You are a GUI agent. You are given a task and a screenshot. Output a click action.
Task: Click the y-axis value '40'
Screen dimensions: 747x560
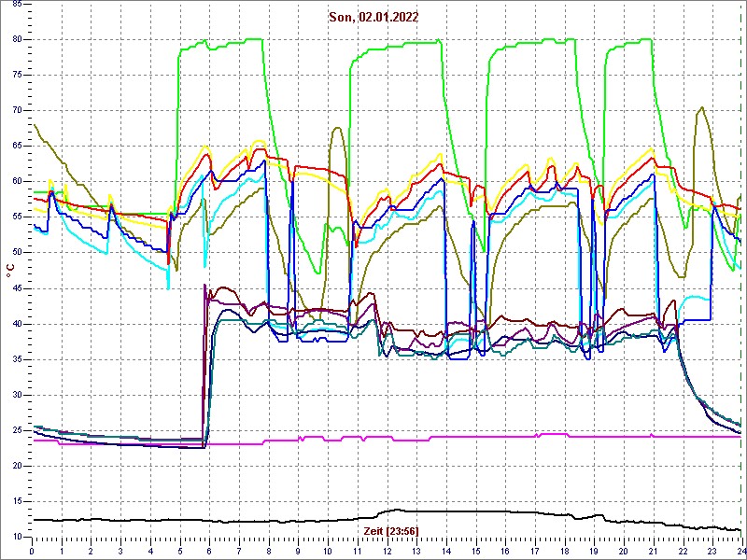(17, 324)
